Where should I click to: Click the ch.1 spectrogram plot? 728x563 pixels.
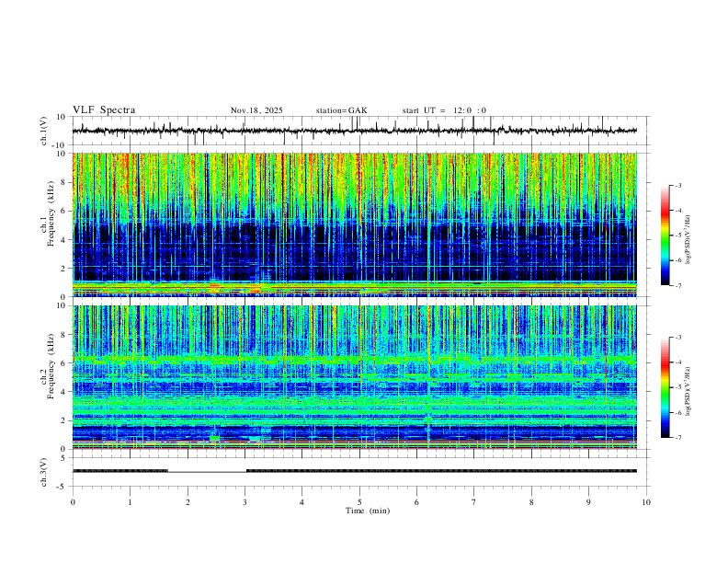[355, 224]
